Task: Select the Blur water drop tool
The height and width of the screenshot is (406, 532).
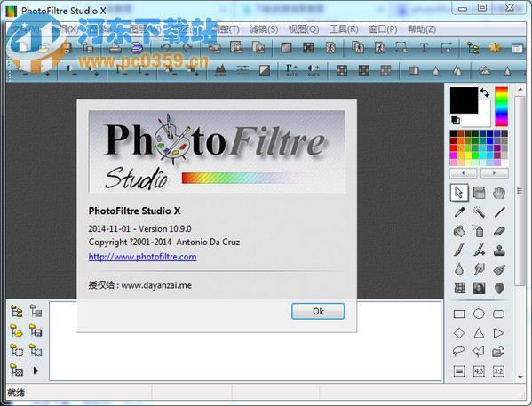Action: click(459, 269)
